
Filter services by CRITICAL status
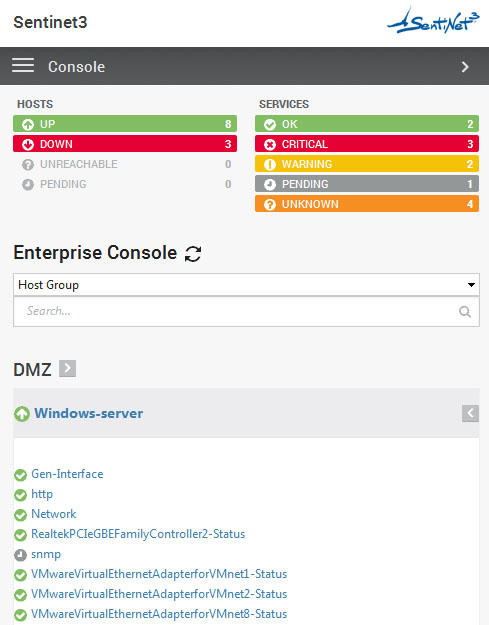pyautogui.click(x=367, y=143)
